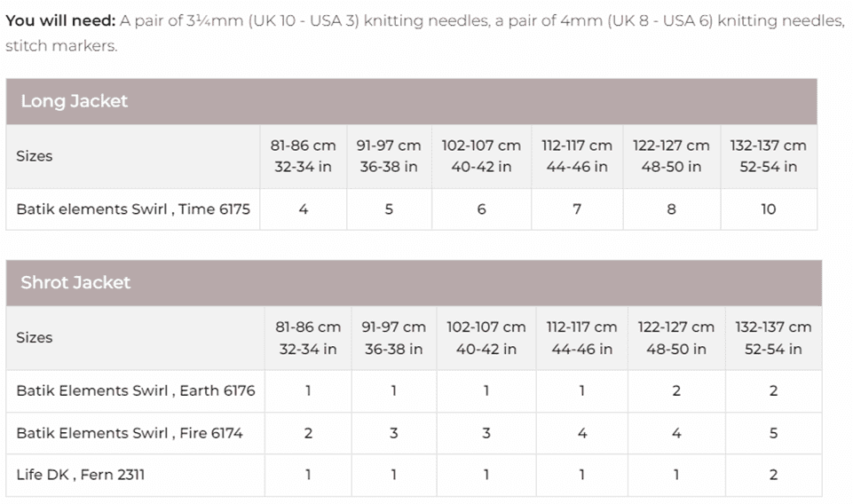The width and height of the screenshot is (853, 504).
Task: Click the Sizes label in Shrot Jacket table
Action: pyautogui.click(x=35, y=337)
